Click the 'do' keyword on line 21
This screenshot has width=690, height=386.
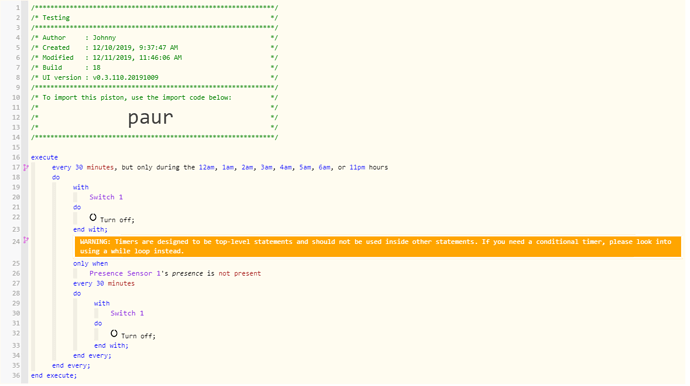tap(77, 207)
